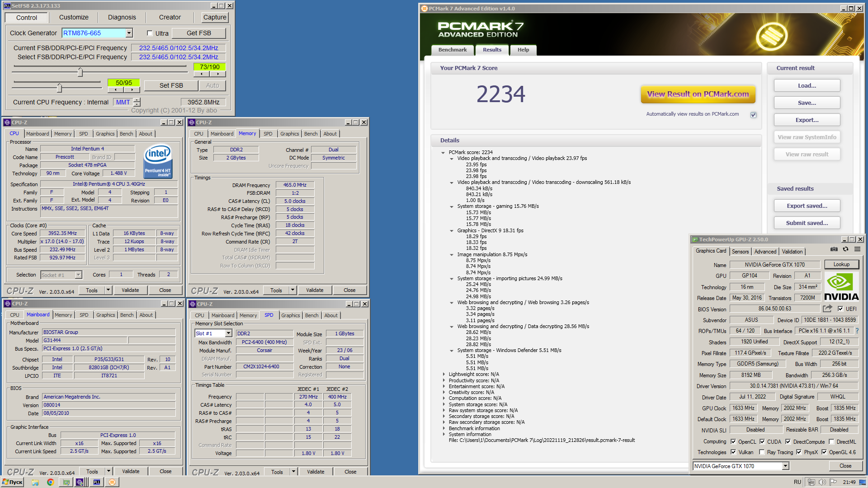Take a GPU-Z screenshot with the camera icon
868x488 pixels.
(x=834, y=249)
